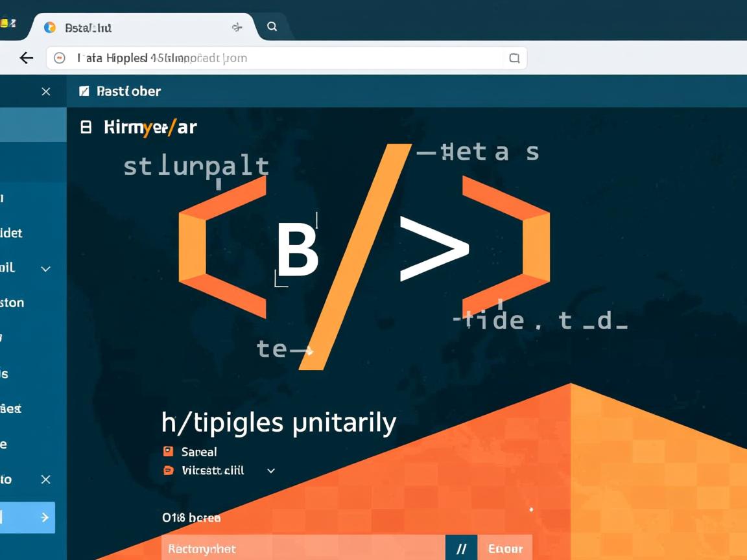The height and width of the screenshot is (560, 747).
Task: Click the search magnifier beside the tab
Action: point(272,27)
